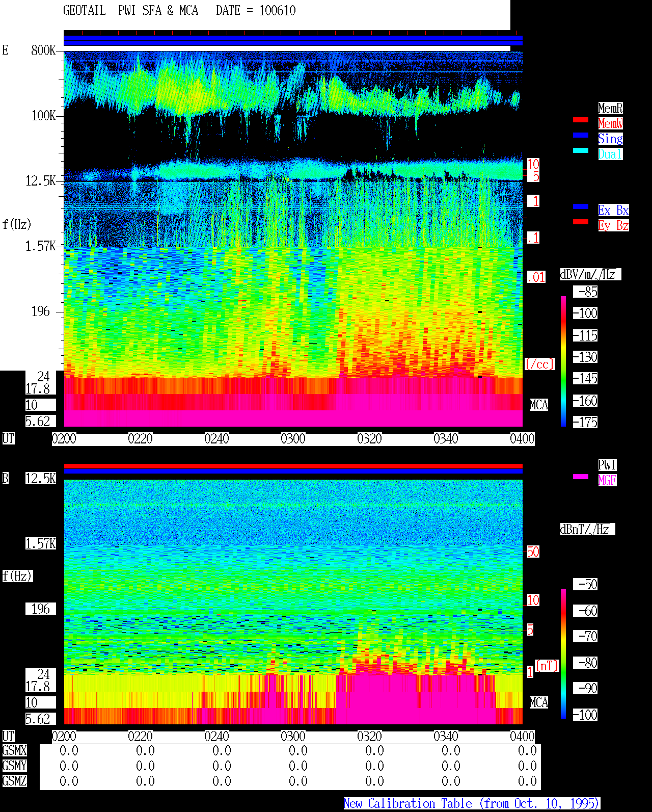This screenshot has height=812, width=652.
Task: Open the New Calibration Table link
Action: point(472,804)
